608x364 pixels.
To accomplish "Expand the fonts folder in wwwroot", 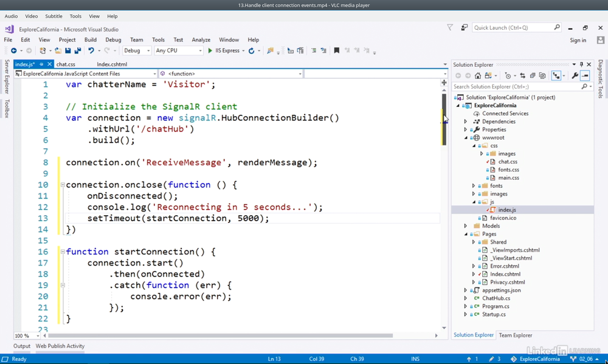I will 474,186.
